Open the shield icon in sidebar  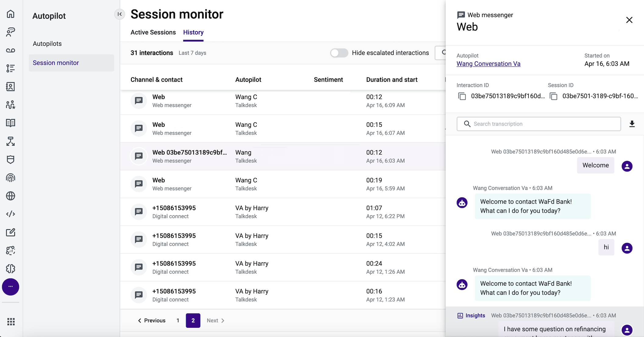pos(11,159)
